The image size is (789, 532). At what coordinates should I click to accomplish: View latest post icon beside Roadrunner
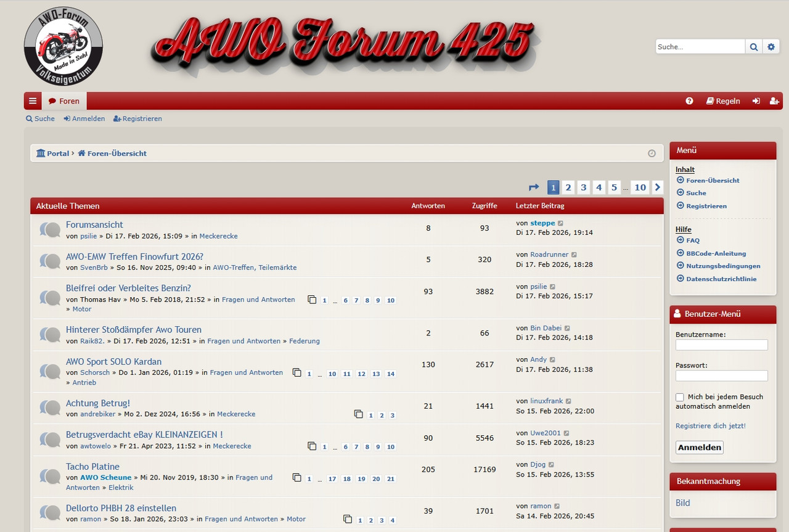574,255
